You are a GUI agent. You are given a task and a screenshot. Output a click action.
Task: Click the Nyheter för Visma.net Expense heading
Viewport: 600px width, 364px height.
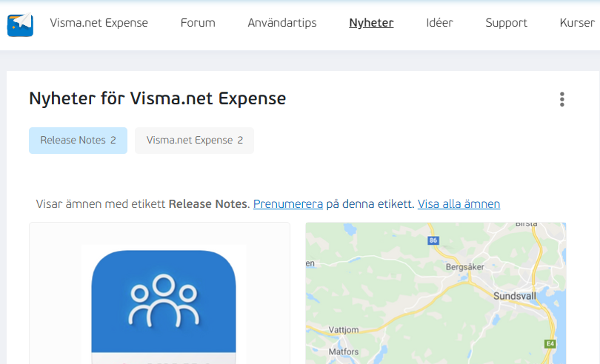(158, 98)
